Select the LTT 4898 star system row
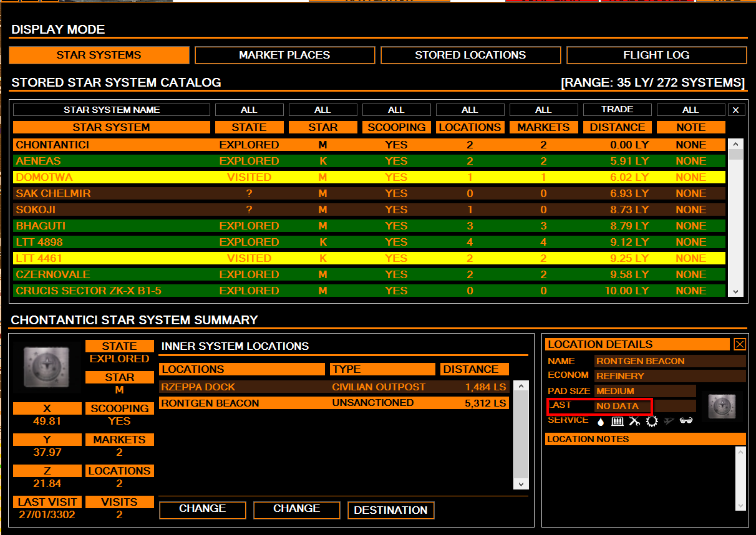 pyautogui.click(x=369, y=242)
